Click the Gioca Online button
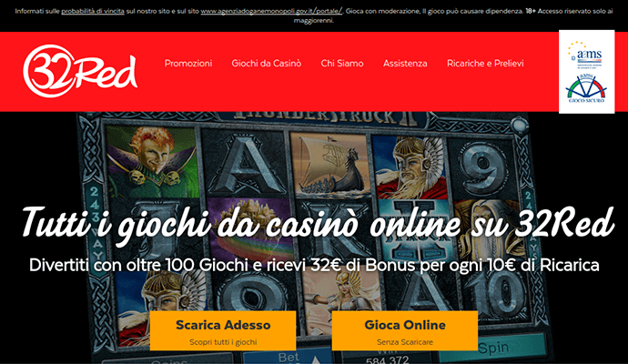628x364 pixels. (405, 330)
